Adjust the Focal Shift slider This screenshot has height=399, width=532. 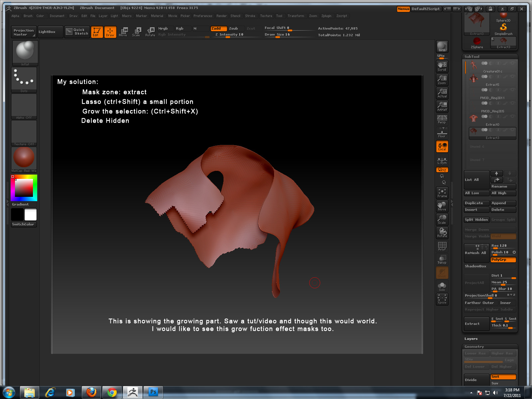(x=289, y=28)
